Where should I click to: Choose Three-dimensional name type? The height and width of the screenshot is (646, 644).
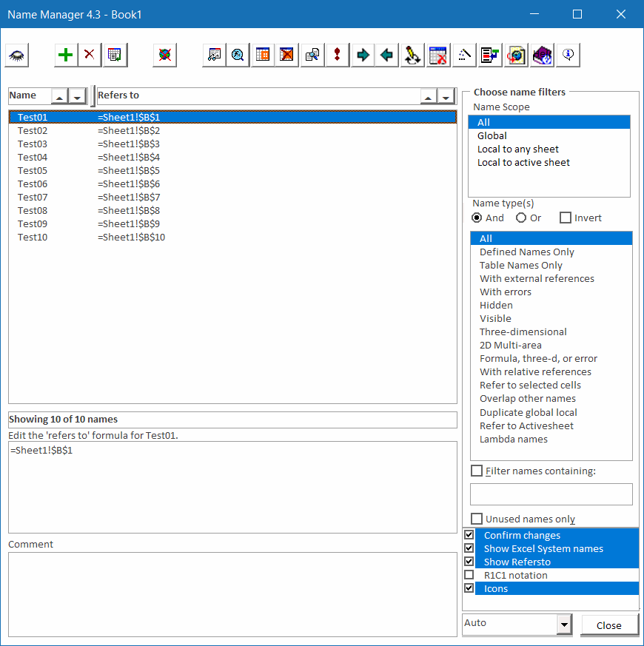pyautogui.click(x=551, y=332)
